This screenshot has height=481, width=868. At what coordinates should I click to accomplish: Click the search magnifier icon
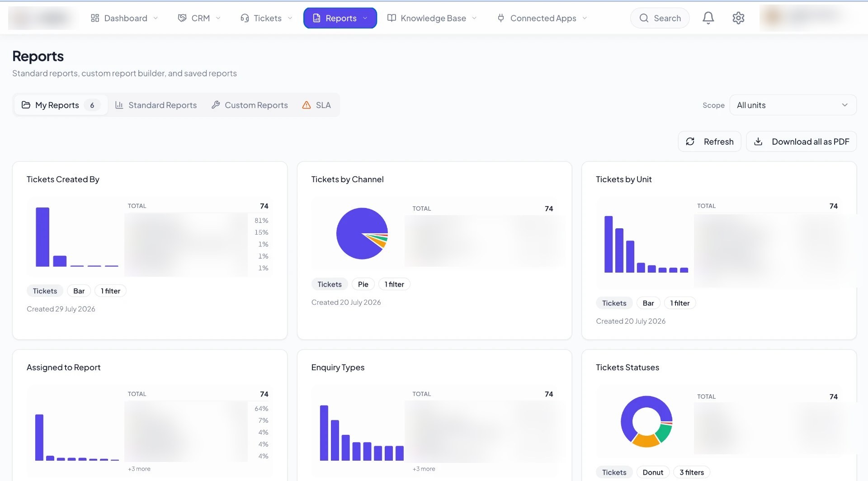pyautogui.click(x=644, y=18)
